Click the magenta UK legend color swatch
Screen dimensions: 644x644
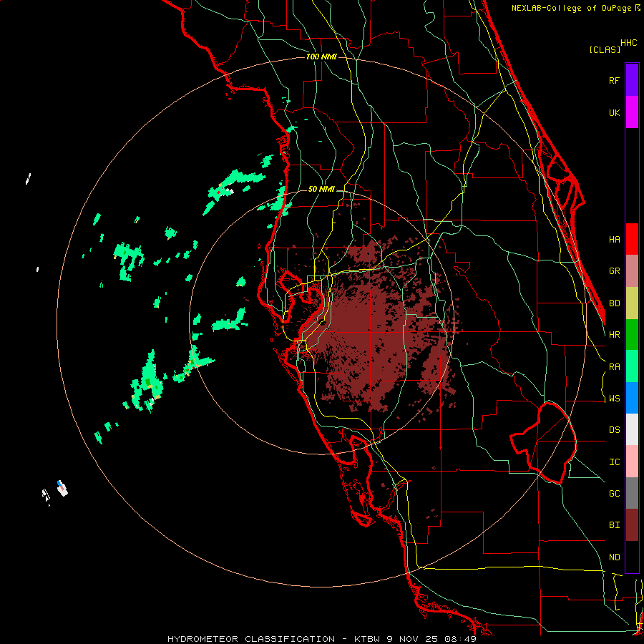(632, 112)
